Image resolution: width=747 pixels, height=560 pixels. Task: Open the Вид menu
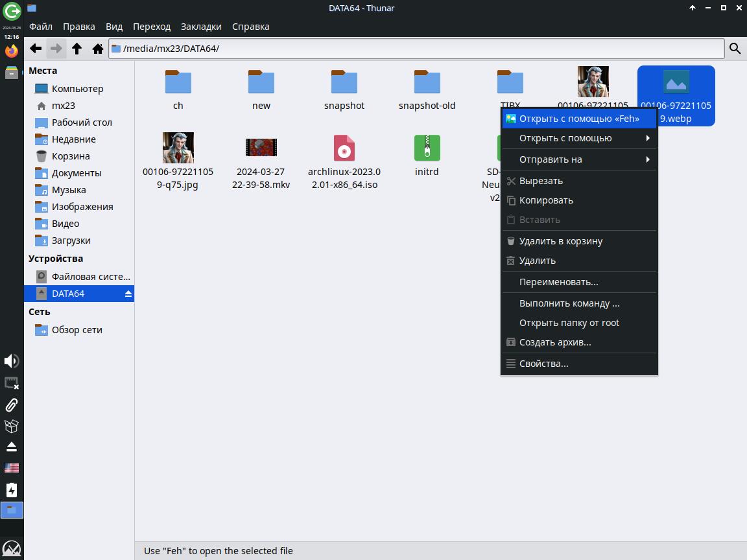click(x=114, y=27)
